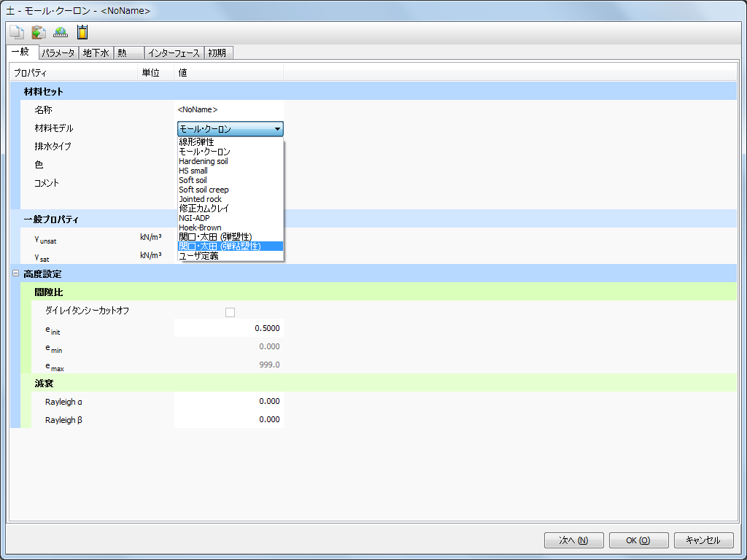Select Hardening soil from the model list
Screen dimensions: 747x560
coord(204,161)
